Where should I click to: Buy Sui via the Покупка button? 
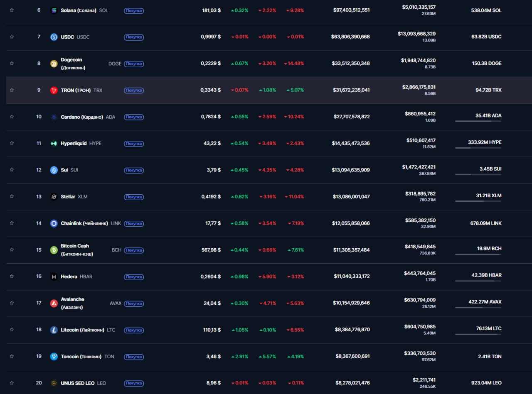(x=134, y=170)
